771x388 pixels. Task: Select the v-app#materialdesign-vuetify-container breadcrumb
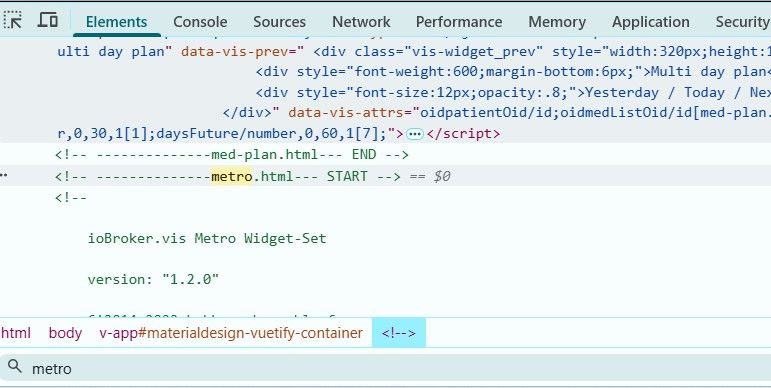231,333
